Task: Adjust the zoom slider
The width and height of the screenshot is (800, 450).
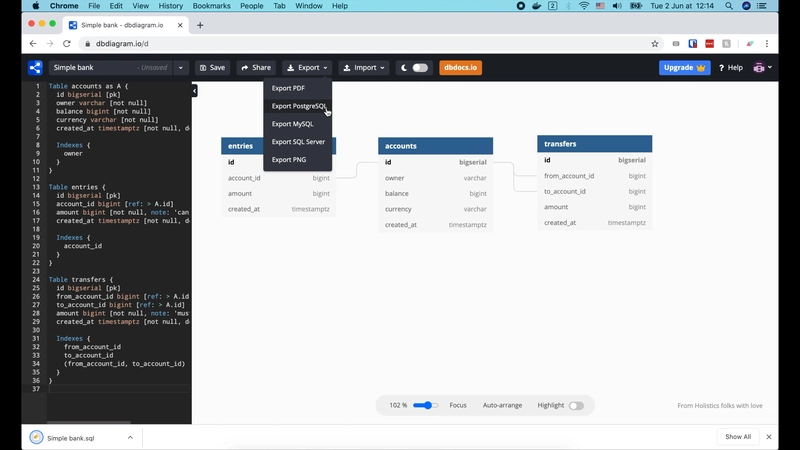Action: pos(425,405)
